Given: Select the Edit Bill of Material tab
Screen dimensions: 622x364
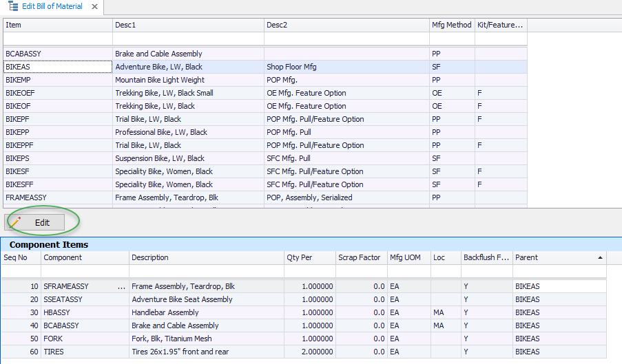Looking at the screenshot, I should coord(52,6).
